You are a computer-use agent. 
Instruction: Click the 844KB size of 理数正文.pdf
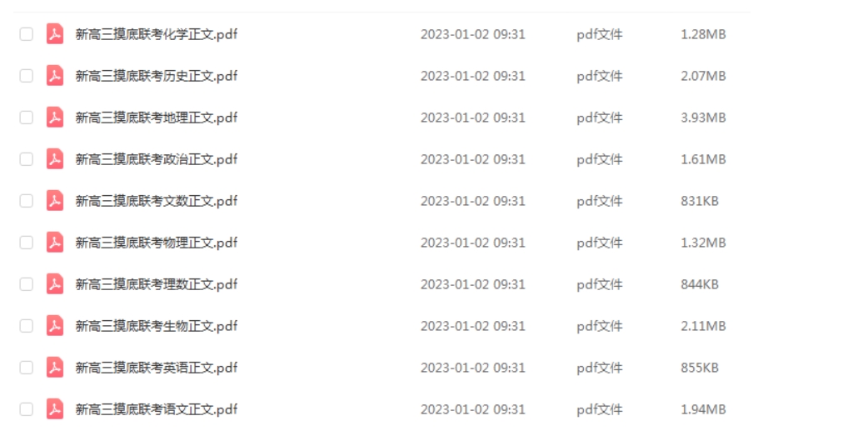pyautogui.click(x=700, y=284)
